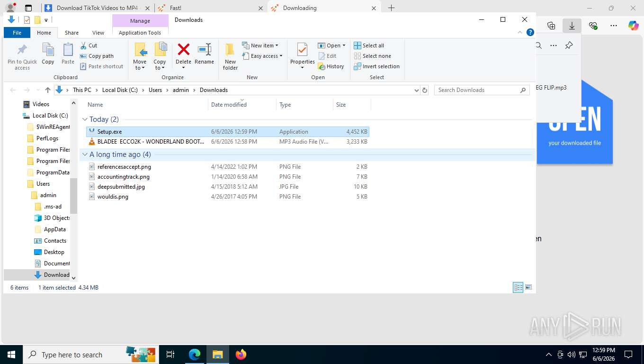Click Local Disk (C:) breadcrumb
Image resolution: width=644 pixels, height=364 pixels.
click(x=120, y=90)
